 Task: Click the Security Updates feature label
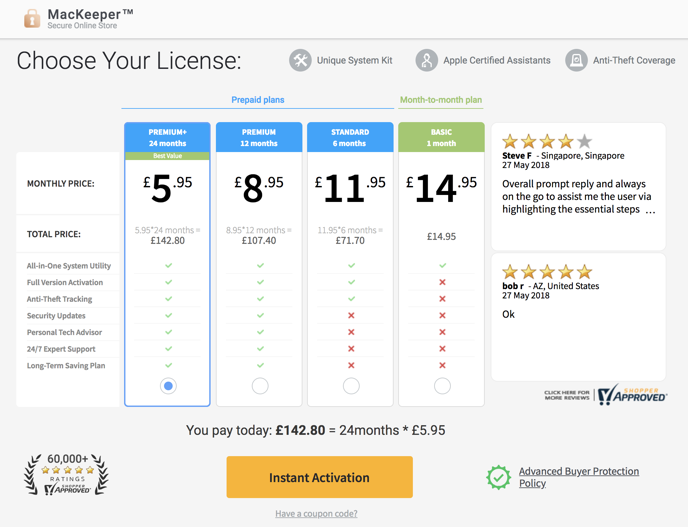56,315
